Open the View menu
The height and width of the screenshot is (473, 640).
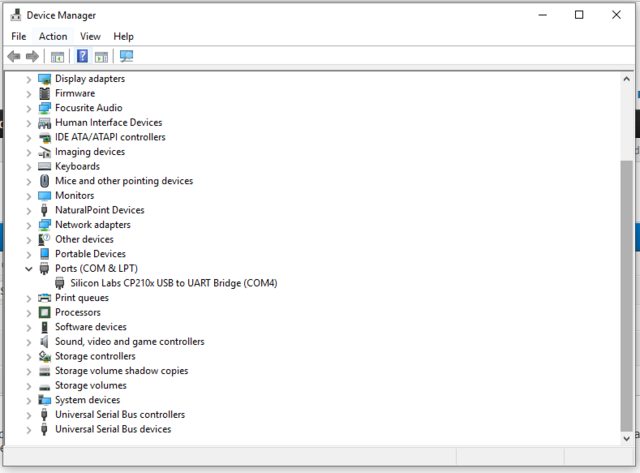coord(90,36)
